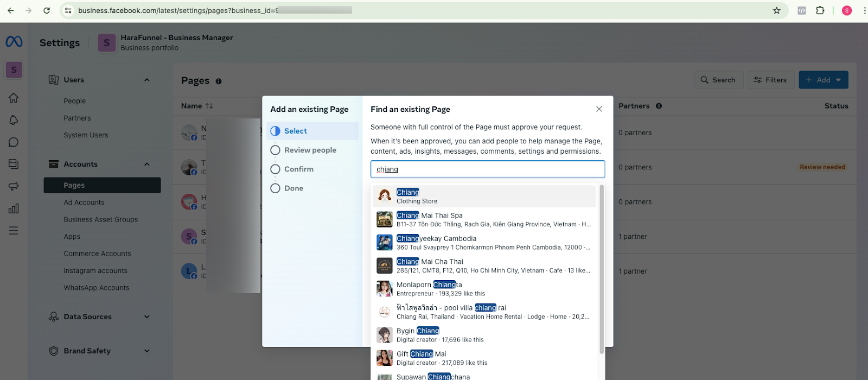868x380 pixels.
Task: Click Brand Safety shield icon
Action: pos(54,351)
